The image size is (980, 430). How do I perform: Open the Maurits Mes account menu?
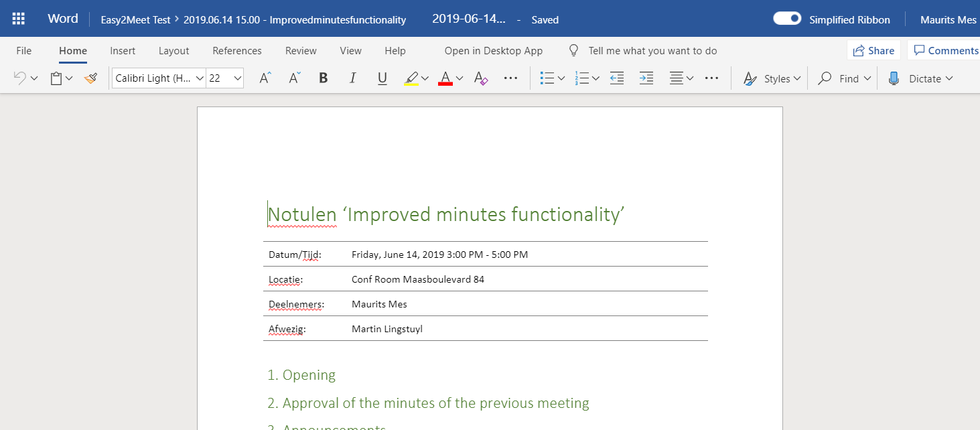pos(949,19)
